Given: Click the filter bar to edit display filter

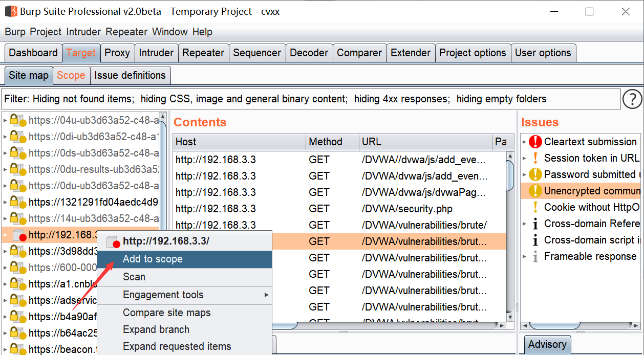Looking at the screenshot, I should coord(311,99).
